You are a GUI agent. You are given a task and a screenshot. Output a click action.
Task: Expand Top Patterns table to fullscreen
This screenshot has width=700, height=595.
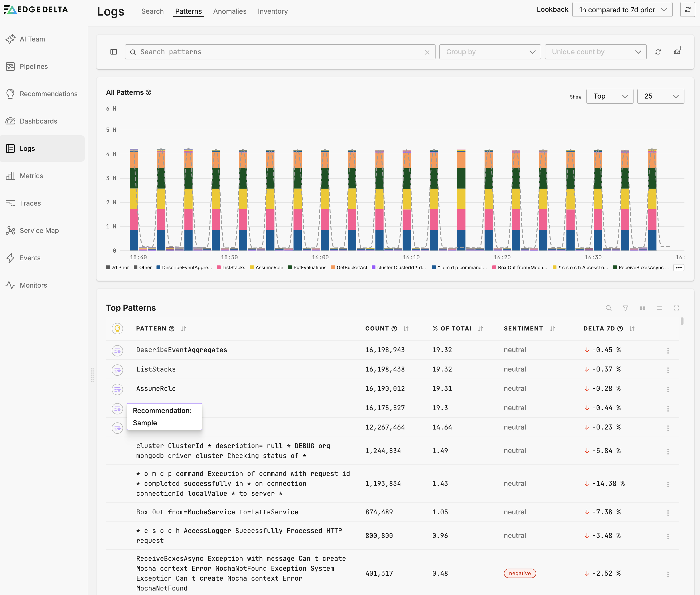676,308
